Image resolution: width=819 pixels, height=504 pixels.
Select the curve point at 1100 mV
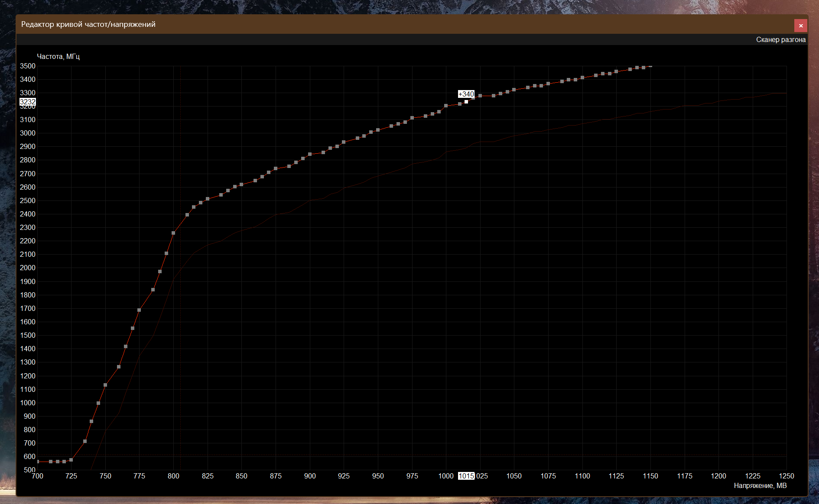click(x=582, y=78)
